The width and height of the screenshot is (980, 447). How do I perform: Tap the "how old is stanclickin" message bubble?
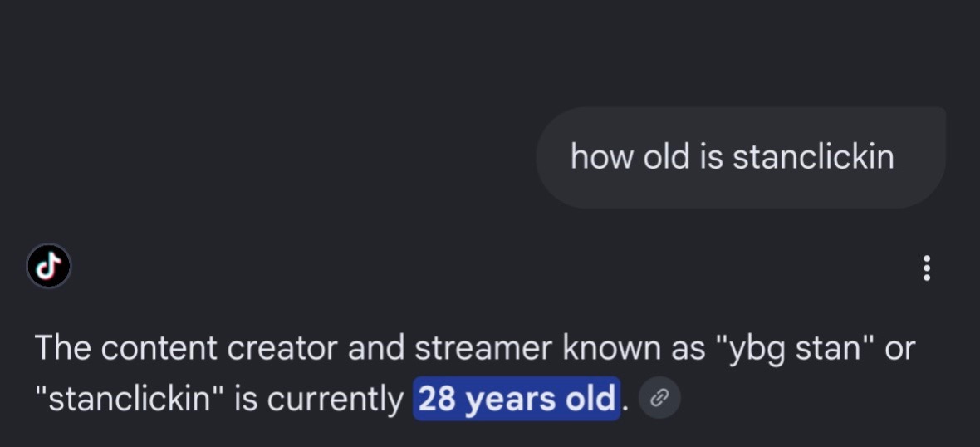(x=741, y=158)
